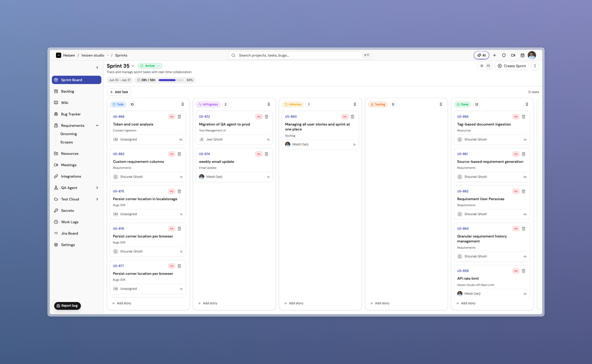Switch to list view layout

point(481,66)
